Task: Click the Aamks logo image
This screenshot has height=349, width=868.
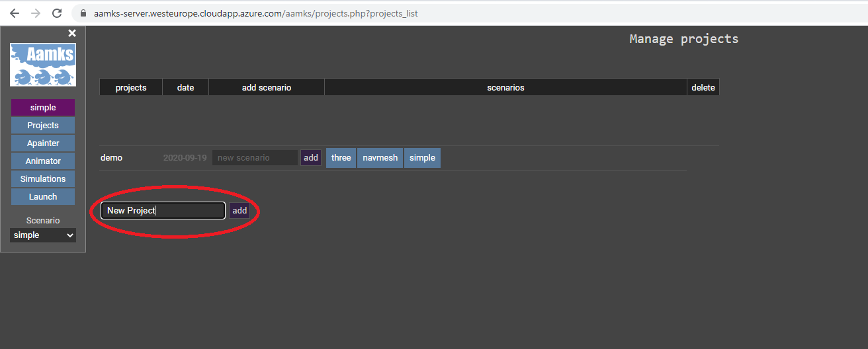Action: [43, 65]
